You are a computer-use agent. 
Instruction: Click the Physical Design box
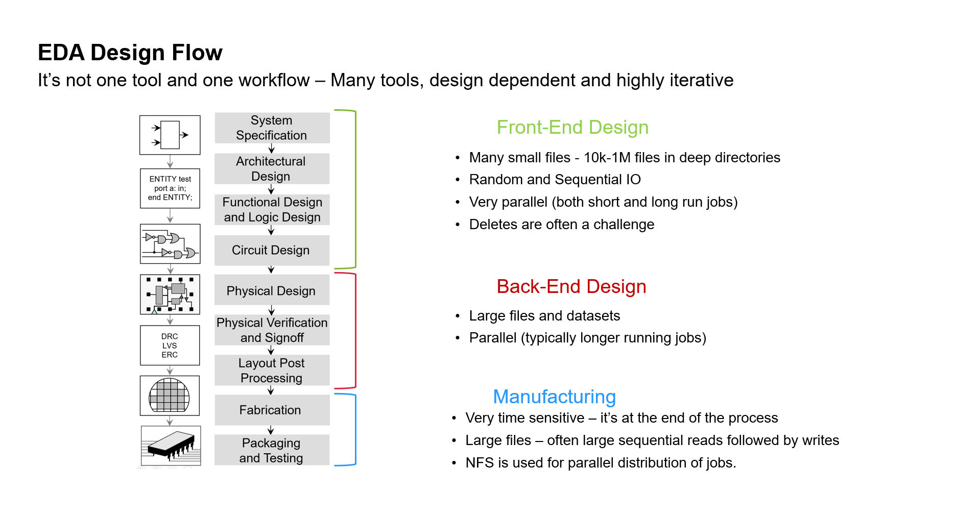272,290
